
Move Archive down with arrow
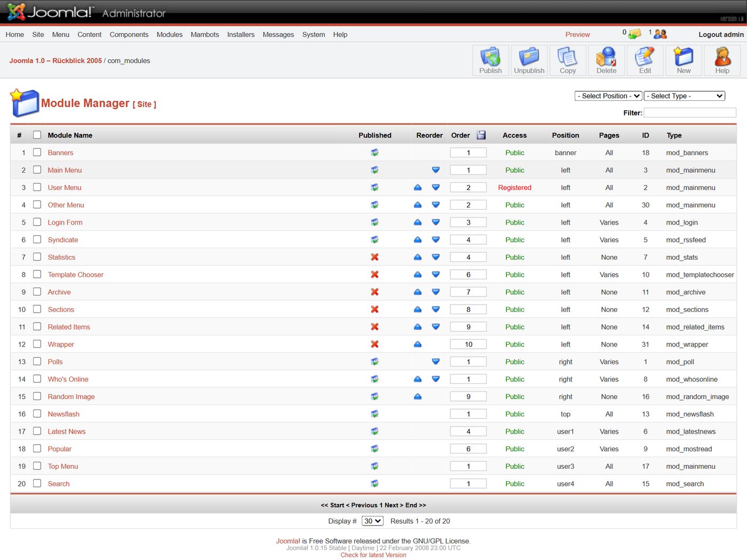[436, 292]
